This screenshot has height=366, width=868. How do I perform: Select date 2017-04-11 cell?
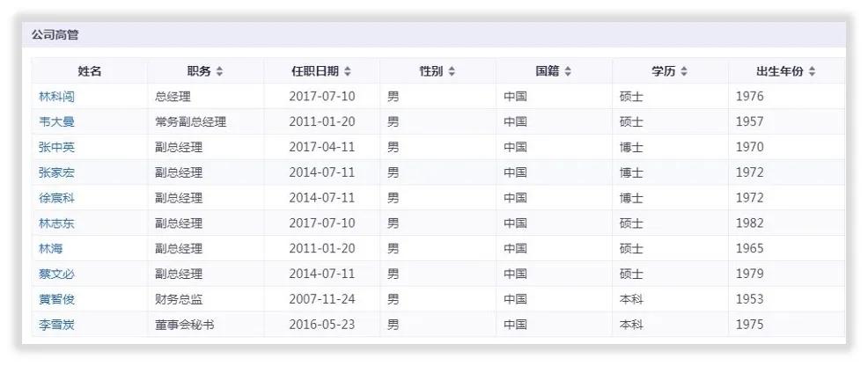click(x=322, y=148)
